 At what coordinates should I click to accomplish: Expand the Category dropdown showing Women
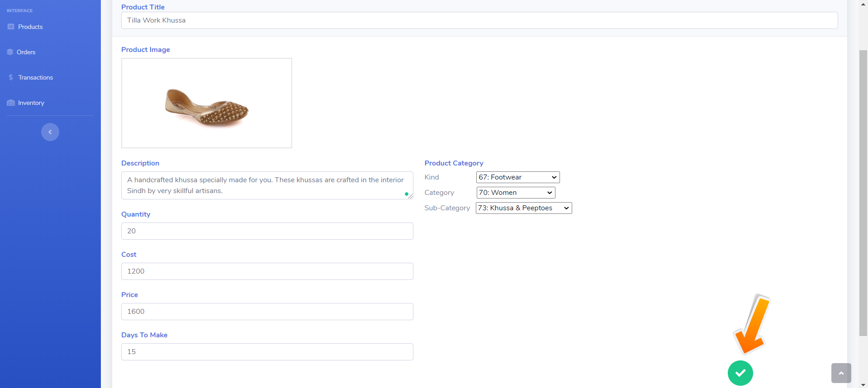pyautogui.click(x=515, y=193)
